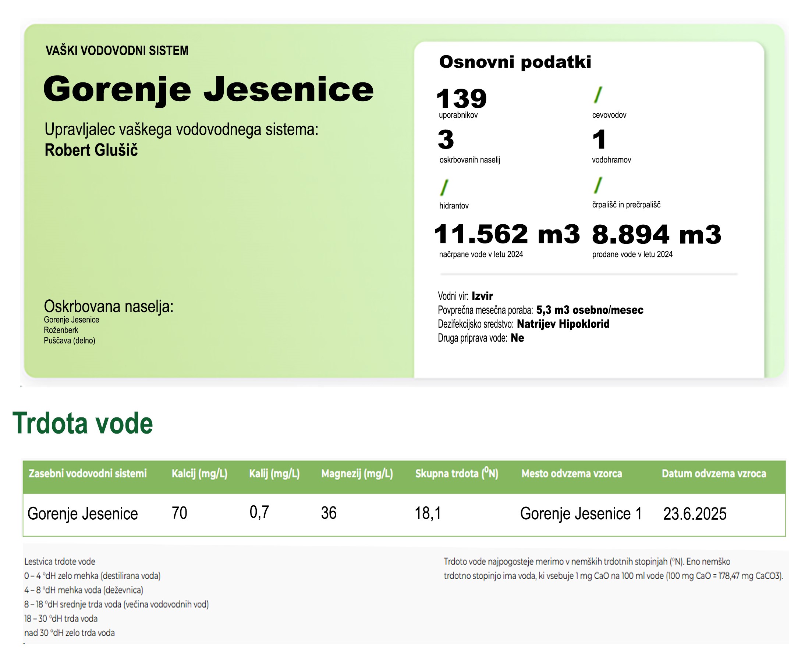Click the Gorenje Jesenice table row
This screenshot has width=812, height=666.
(84, 514)
